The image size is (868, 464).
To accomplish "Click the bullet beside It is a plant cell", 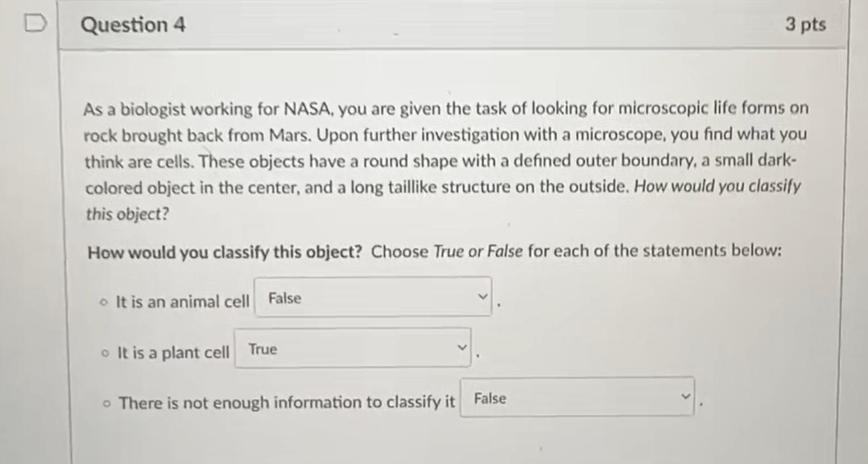I will 104,352.
